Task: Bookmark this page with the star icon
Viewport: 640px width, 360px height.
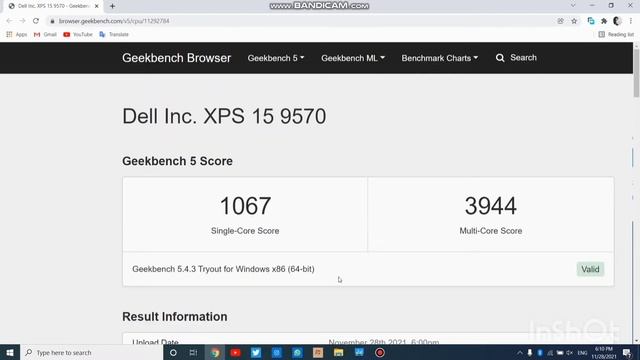Action: 574,21
